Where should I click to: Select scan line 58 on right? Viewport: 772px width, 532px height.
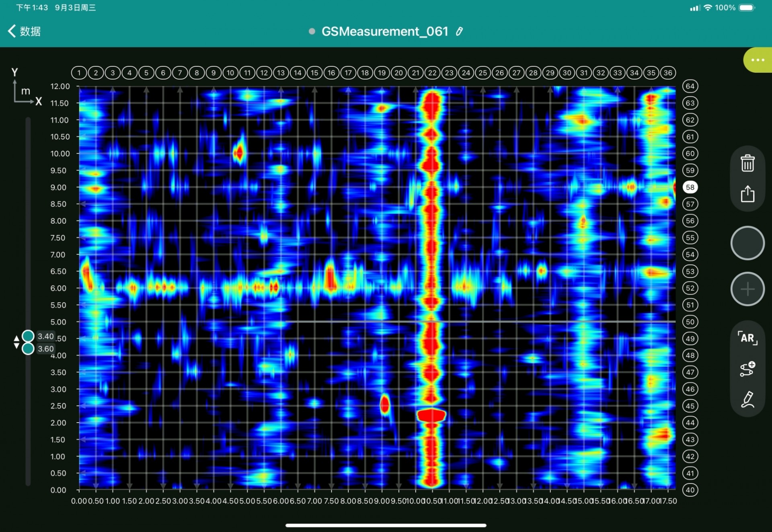(x=690, y=187)
